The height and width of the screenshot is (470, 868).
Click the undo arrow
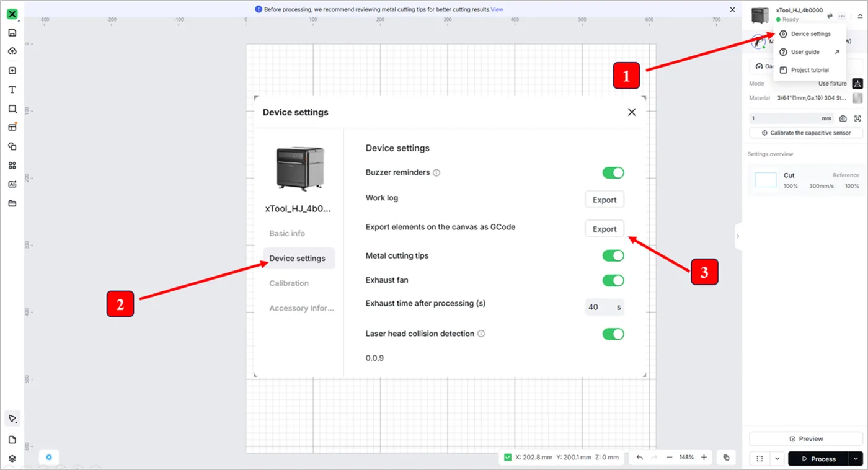(x=640, y=458)
